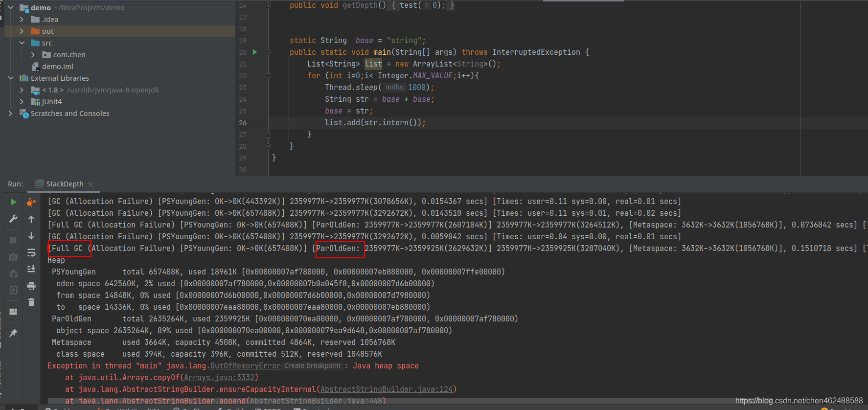Print console output with the printer icon
868x410 pixels.
pos(31,286)
